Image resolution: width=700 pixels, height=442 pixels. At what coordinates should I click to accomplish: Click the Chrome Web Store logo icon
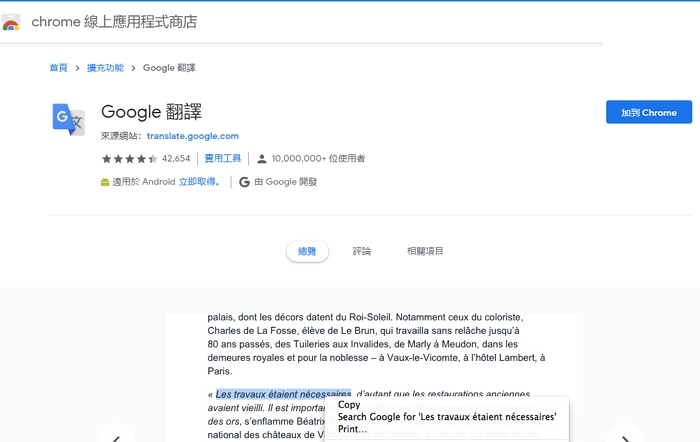[11, 22]
